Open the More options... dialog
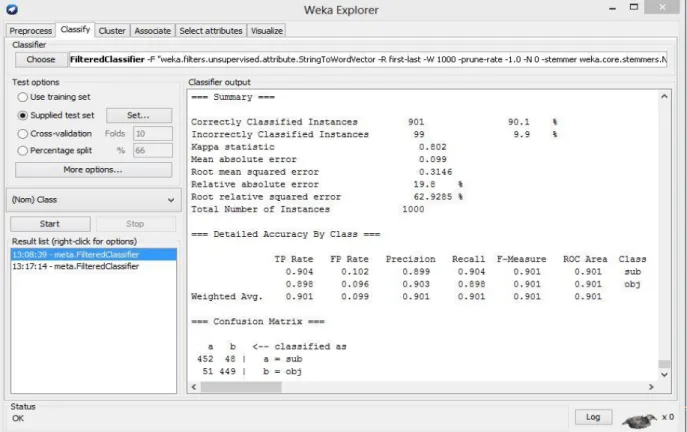This screenshot has width=687, height=432. pos(93,170)
